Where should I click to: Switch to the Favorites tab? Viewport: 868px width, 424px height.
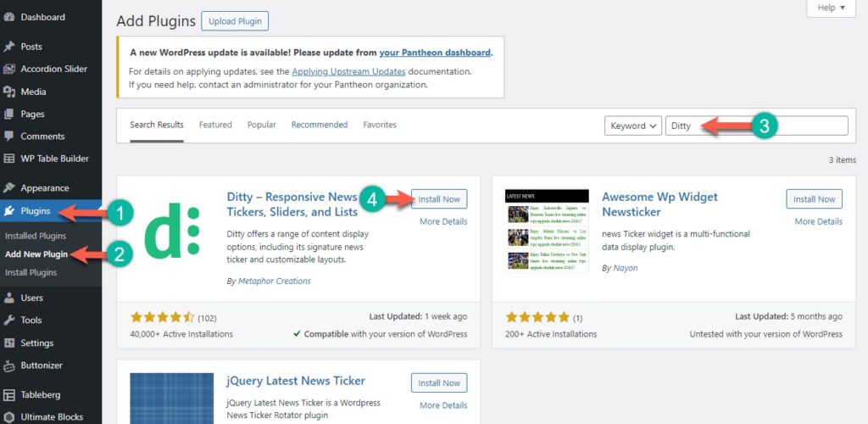[380, 126]
